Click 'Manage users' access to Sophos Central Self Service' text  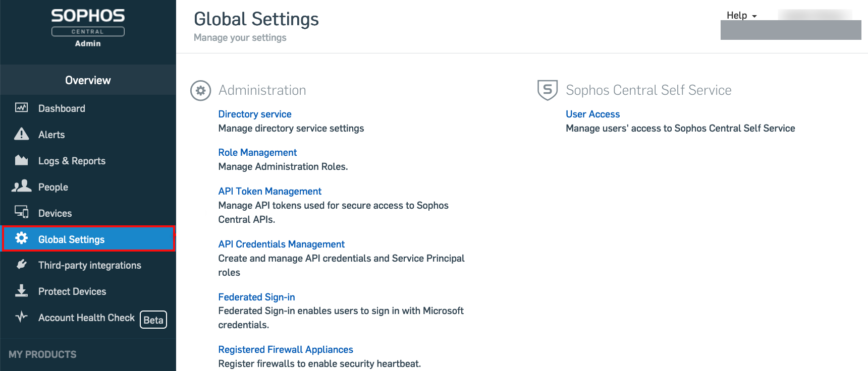point(680,129)
